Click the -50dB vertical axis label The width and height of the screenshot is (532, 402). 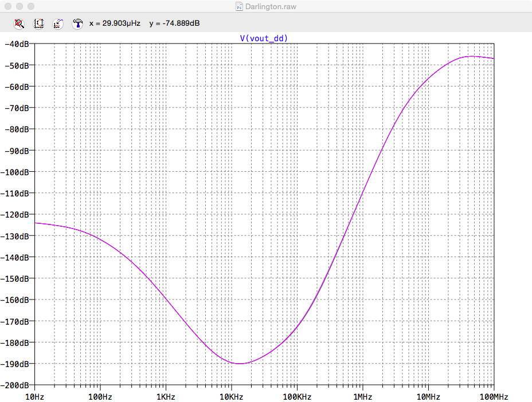point(17,65)
